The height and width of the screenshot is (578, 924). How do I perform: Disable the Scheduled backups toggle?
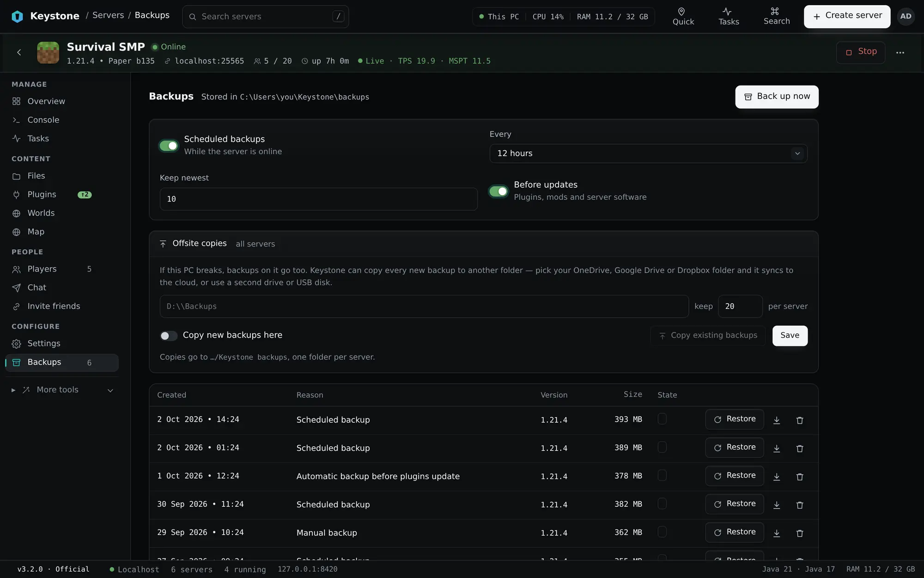[169, 146]
